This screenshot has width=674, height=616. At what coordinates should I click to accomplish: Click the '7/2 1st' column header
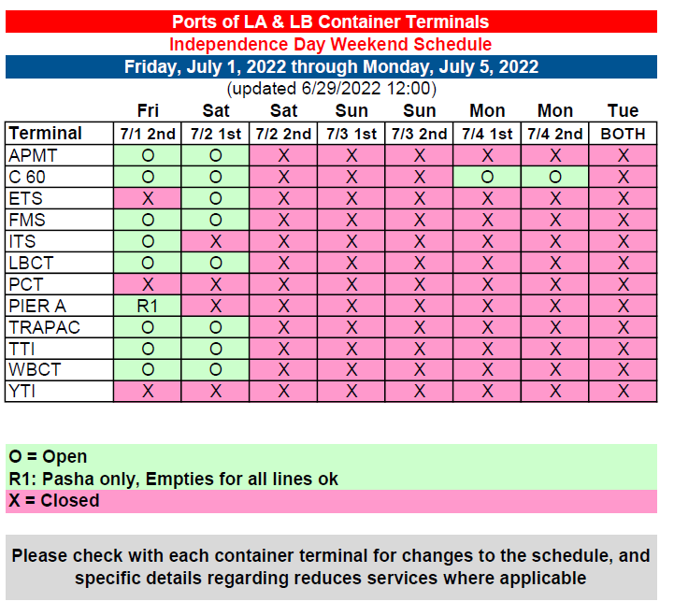[x=215, y=134]
